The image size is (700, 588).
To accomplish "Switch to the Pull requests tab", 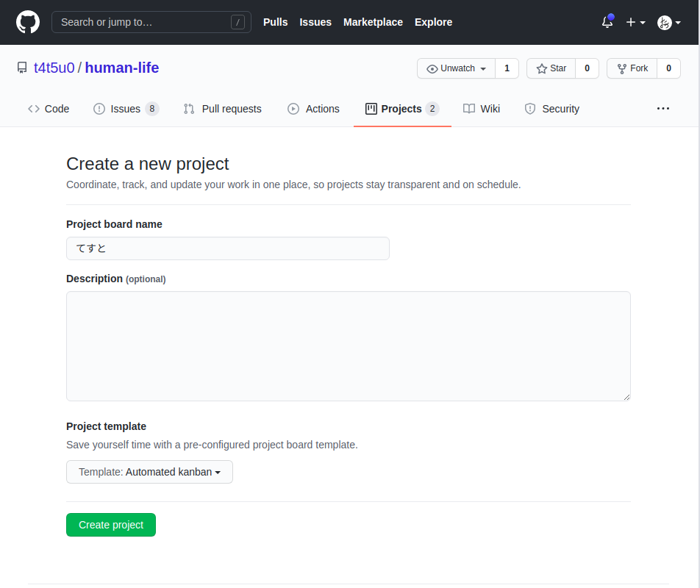I will click(222, 109).
